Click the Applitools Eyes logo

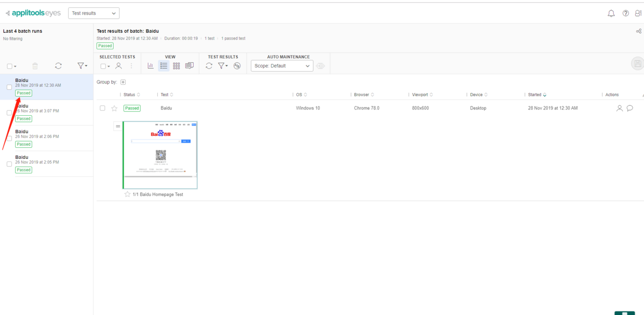33,13
